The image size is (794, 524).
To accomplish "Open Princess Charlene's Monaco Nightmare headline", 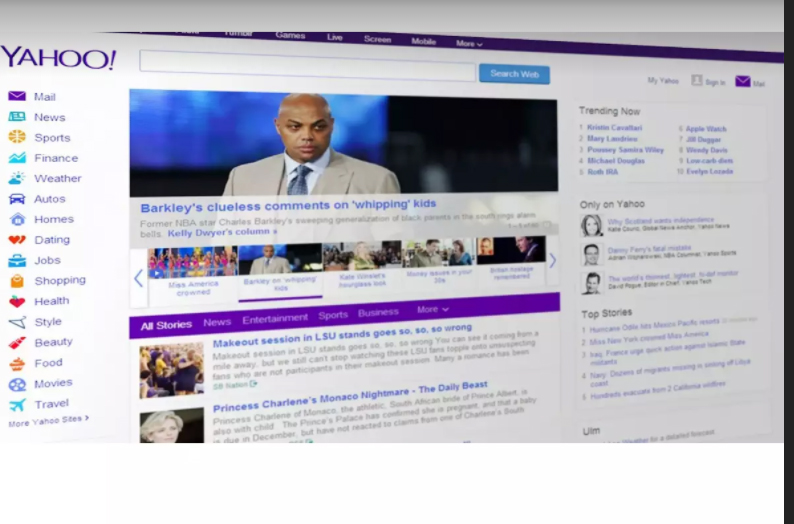I will point(350,396).
